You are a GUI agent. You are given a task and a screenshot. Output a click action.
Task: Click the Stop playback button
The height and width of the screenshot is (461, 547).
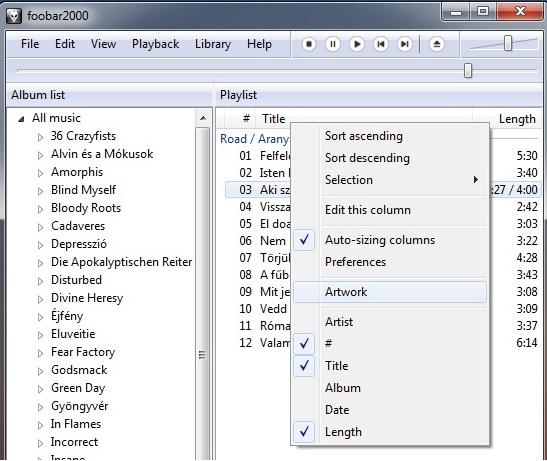pos(309,44)
